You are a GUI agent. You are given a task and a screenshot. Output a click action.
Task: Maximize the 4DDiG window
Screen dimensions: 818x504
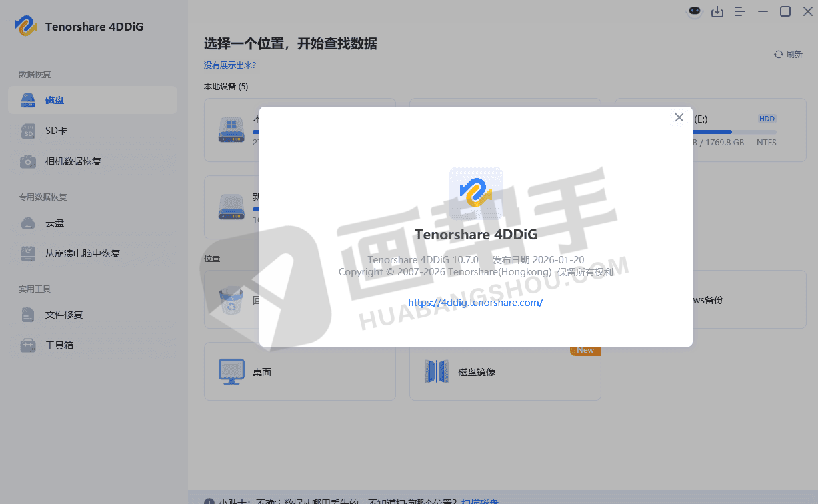[785, 11]
